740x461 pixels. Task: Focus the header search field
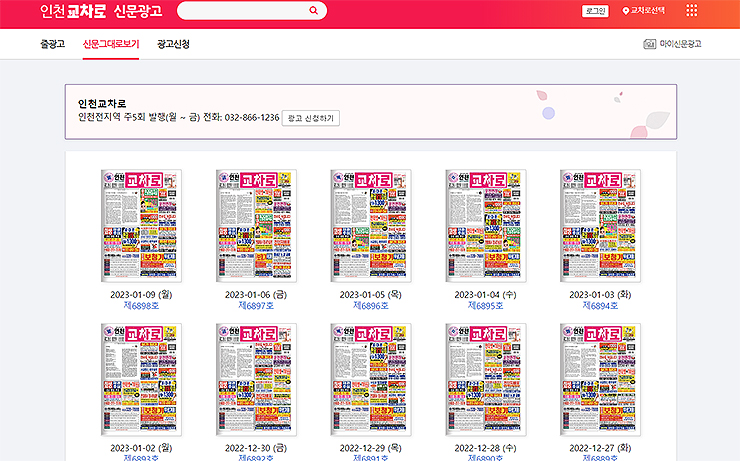click(x=252, y=10)
